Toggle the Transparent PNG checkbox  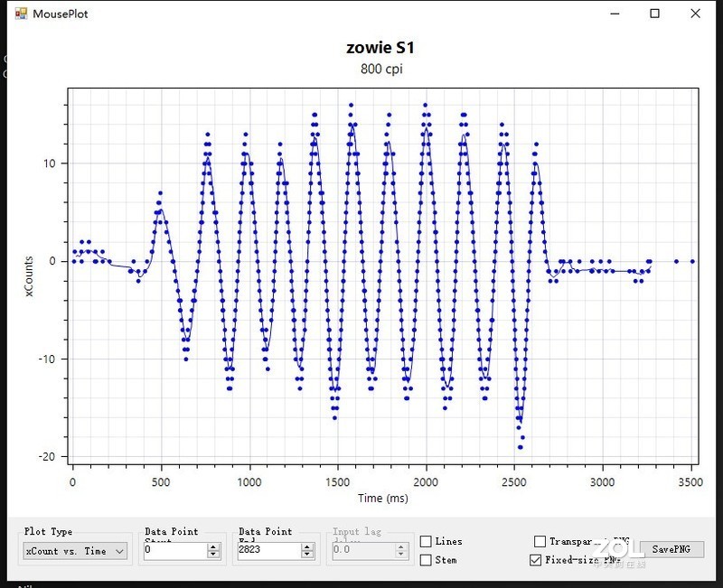[x=540, y=541]
